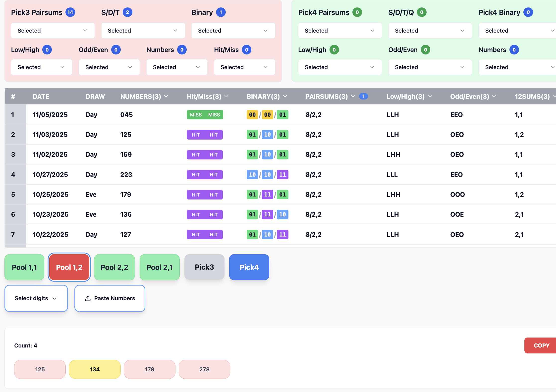Toggle the Pool 1,2 pool button
The width and height of the screenshot is (556, 392).
pos(69,267)
